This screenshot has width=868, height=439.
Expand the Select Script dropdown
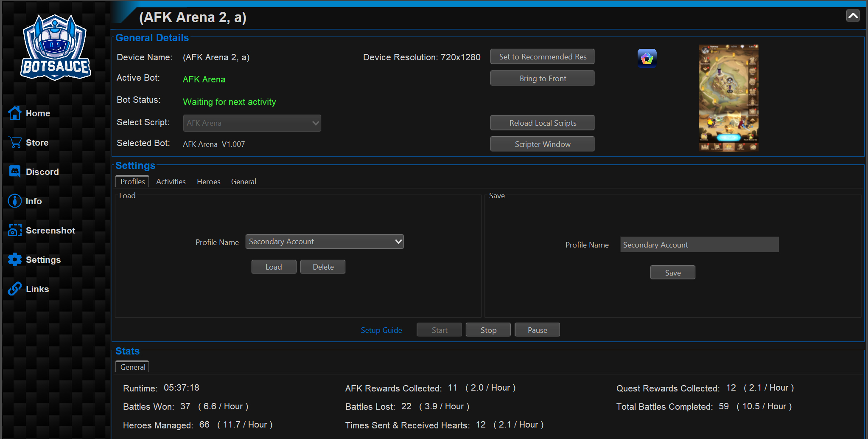pyautogui.click(x=252, y=123)
